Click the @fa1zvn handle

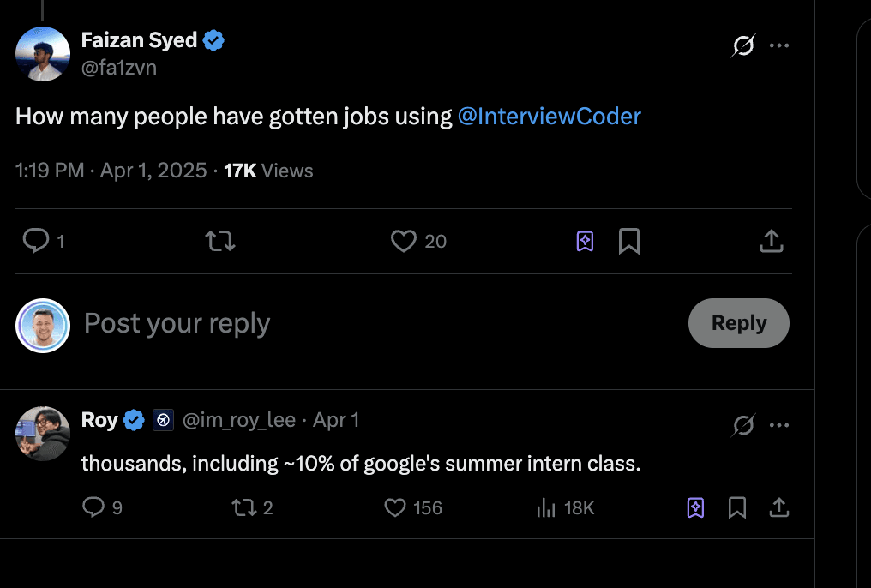[119, 68]
